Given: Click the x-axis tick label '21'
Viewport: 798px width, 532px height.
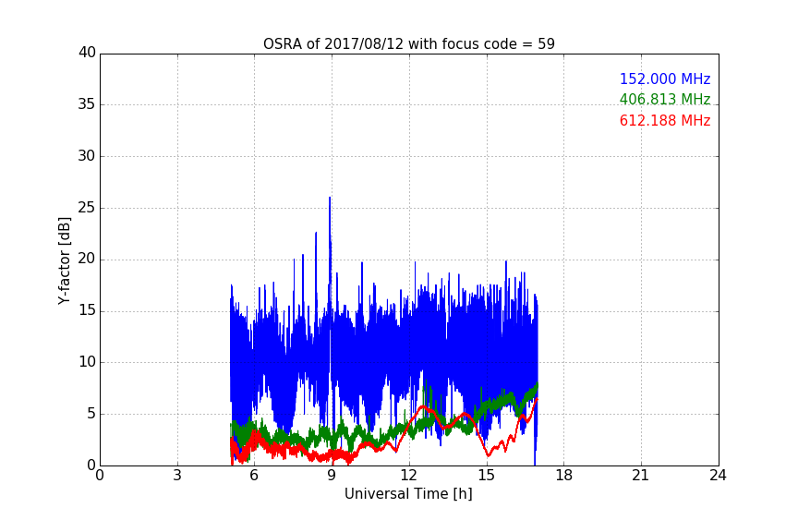Looking at the screenshot, I should (x=641, y=476).
